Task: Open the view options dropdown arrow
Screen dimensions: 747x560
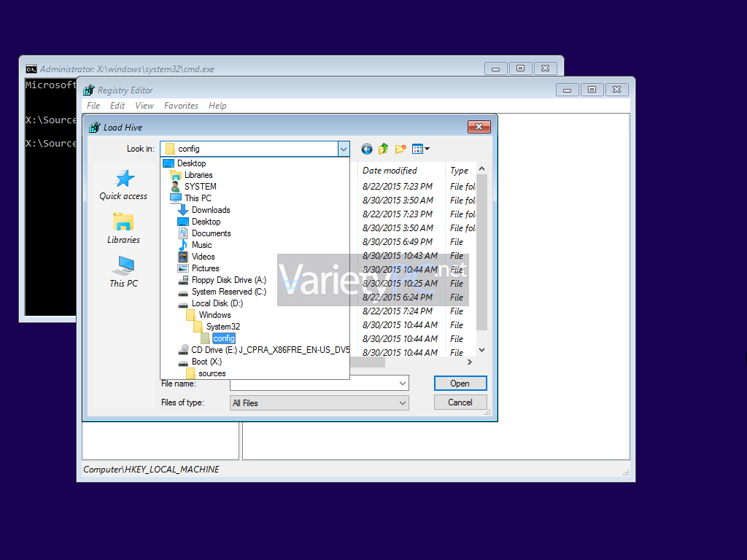Action: point(427,149)
